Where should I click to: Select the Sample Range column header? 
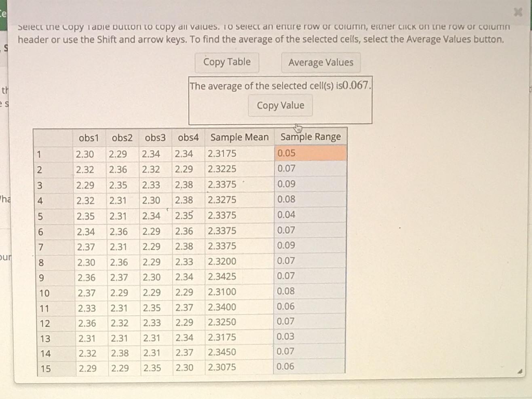310,137
